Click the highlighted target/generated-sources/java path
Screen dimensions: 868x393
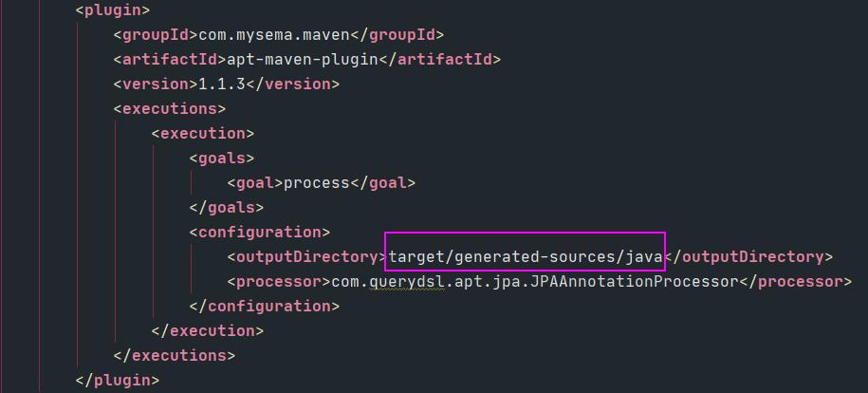(525, 257)
